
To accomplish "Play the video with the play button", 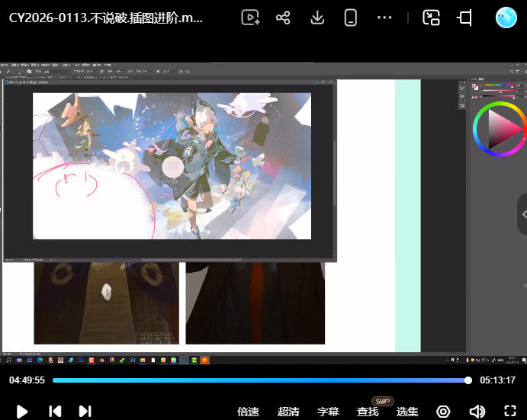I will 22,412.
